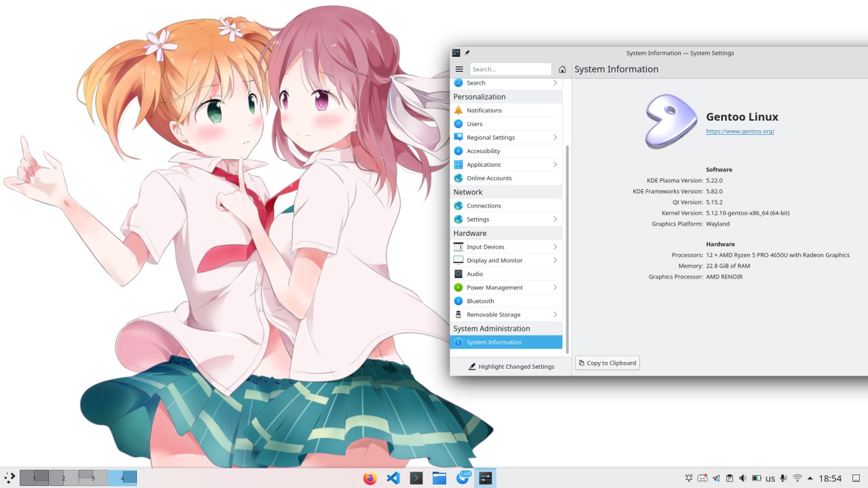
Task: Open the Notifications settings page
Action: (x=506, y=110)
